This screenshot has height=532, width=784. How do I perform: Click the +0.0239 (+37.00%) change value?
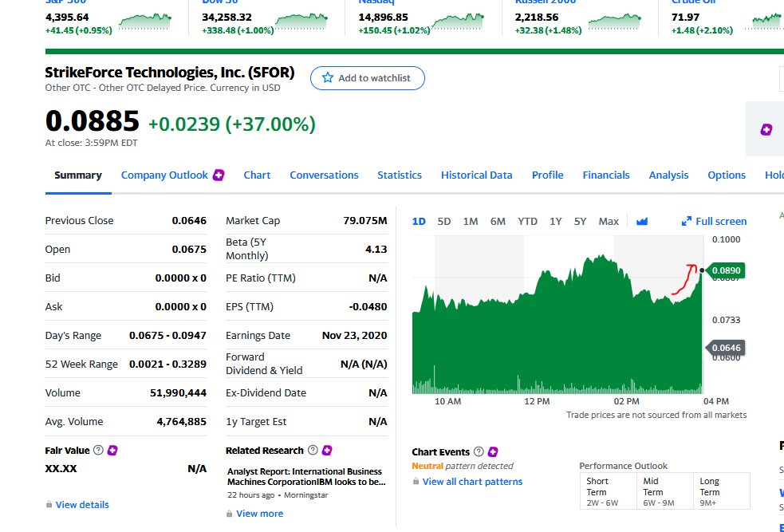[232, 124]
